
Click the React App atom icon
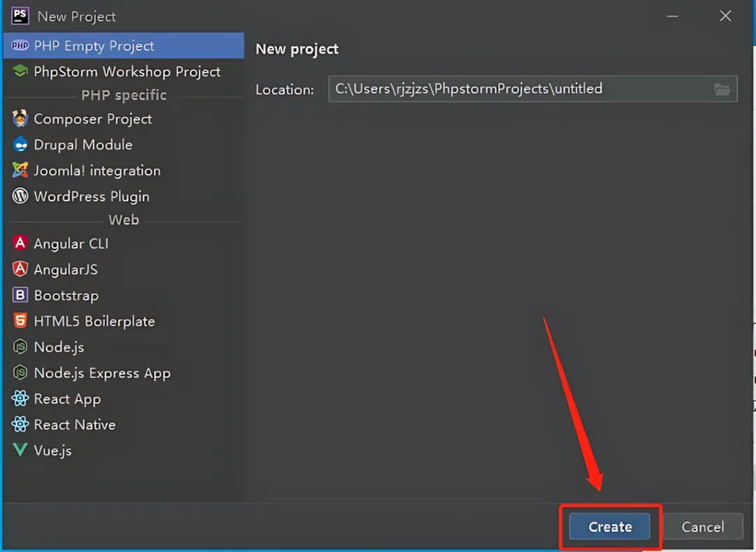tap(20, 398)
